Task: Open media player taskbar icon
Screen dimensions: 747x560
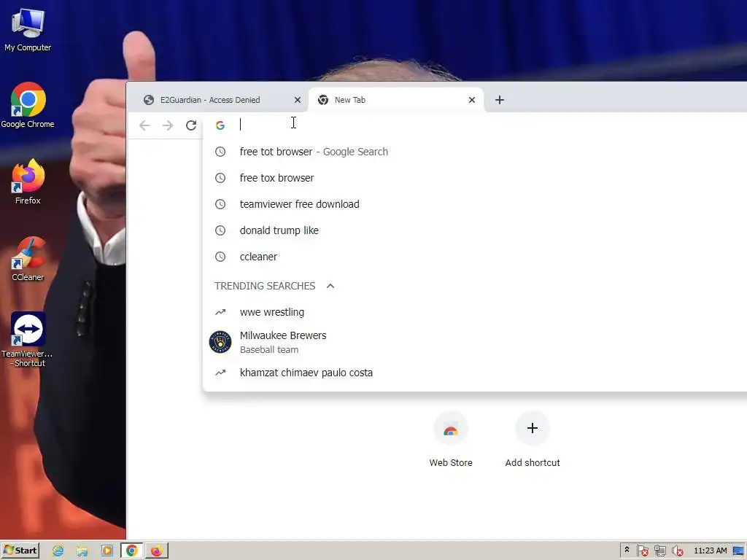Action: 107,551
